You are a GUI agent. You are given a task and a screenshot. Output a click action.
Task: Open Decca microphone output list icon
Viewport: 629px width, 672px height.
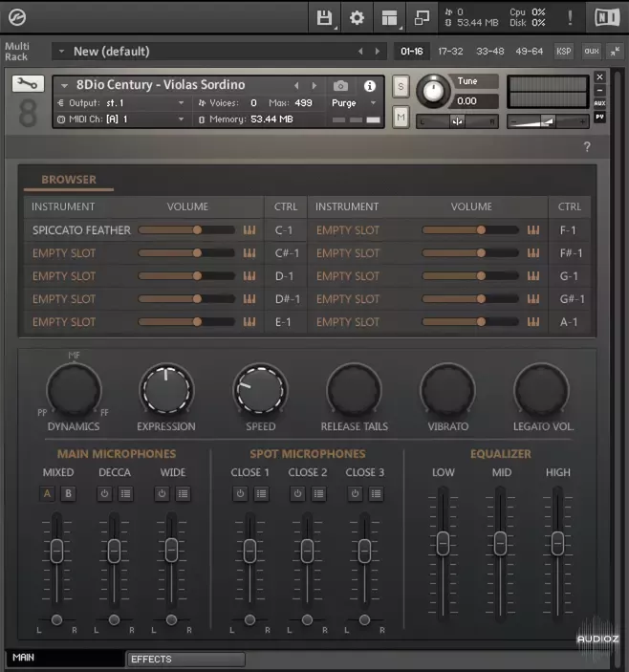coord(125,493)
